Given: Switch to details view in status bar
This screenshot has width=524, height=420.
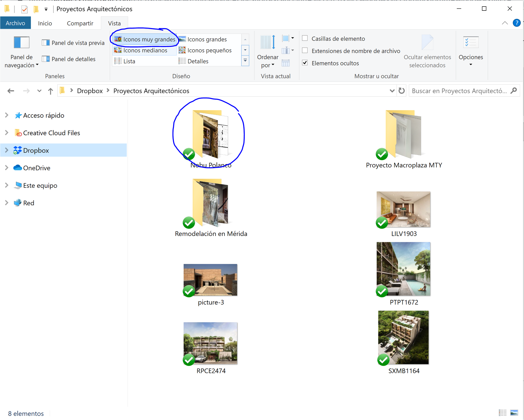Looking at the screenshot, I should pyautogui.click(x=503, y=413).
